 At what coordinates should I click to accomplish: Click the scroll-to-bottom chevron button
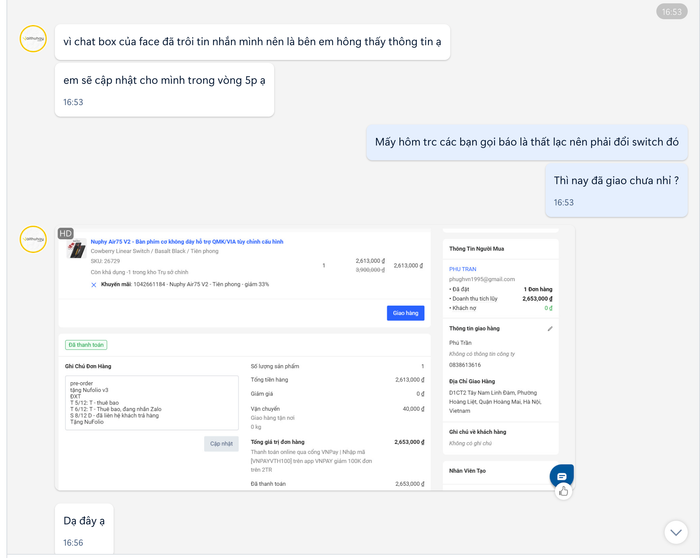[x=676, y=532]
